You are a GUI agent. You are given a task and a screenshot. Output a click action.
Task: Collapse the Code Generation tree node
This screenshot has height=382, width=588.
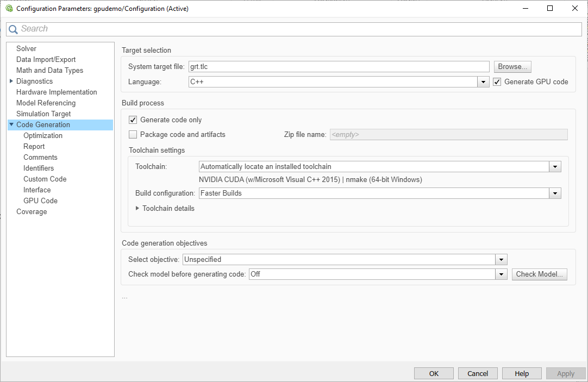coord(11,125)
